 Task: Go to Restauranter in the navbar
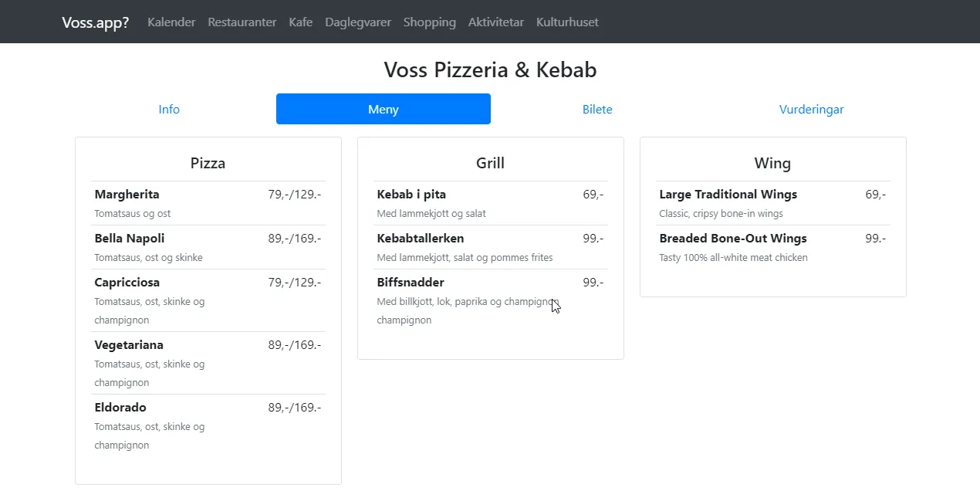point(242,22)
